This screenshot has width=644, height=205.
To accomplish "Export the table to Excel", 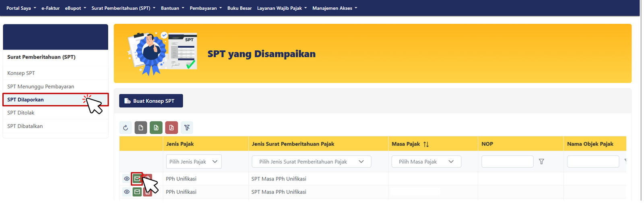I will pyautogui.click(x=156, y=128).
